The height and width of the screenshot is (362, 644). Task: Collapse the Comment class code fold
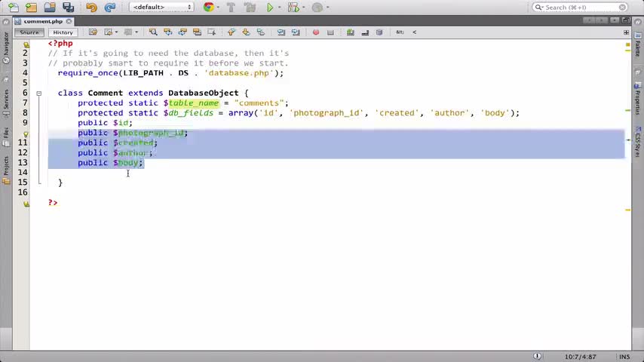[39, 94]
